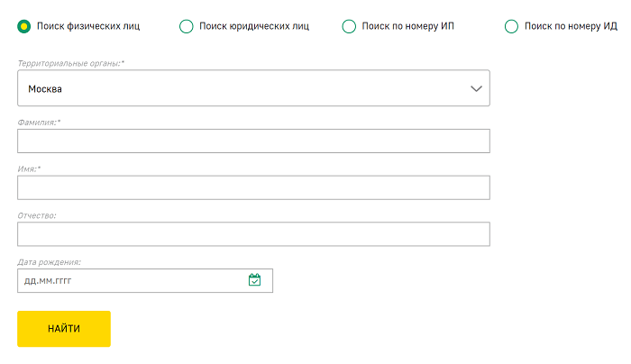This screenshot has height=364, width=631.
Task: Expand the dropdown using its chevron arrow
Action: point(477,89)
